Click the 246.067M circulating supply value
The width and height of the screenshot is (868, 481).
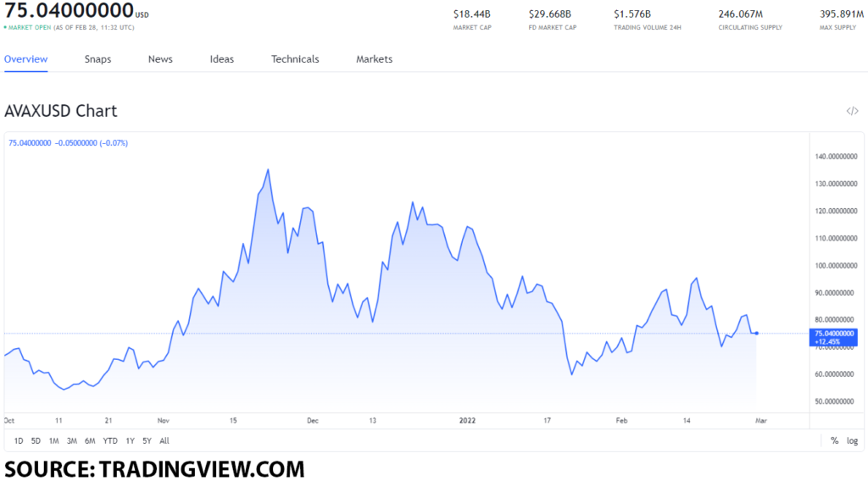pyautogui.click(x=741, y=14)
